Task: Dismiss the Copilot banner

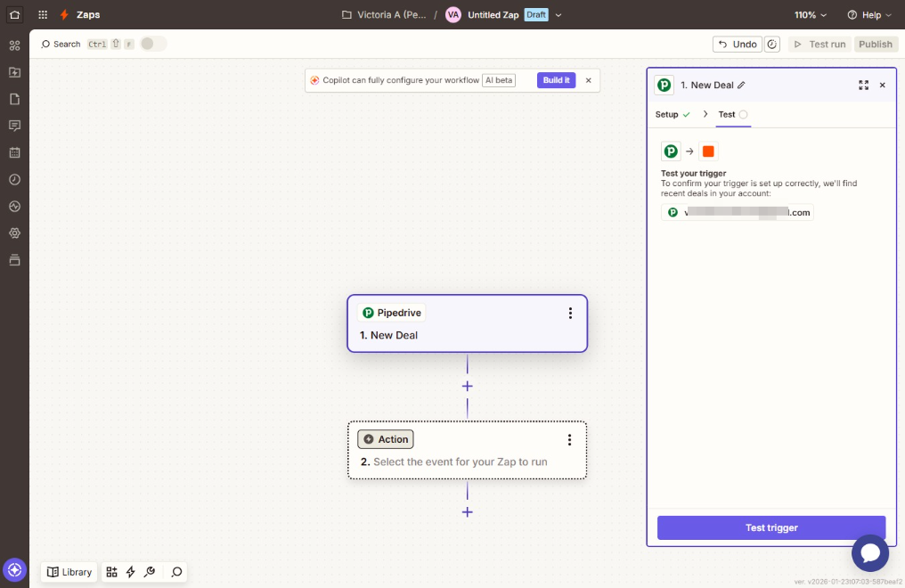Action: tap(589, 81)
